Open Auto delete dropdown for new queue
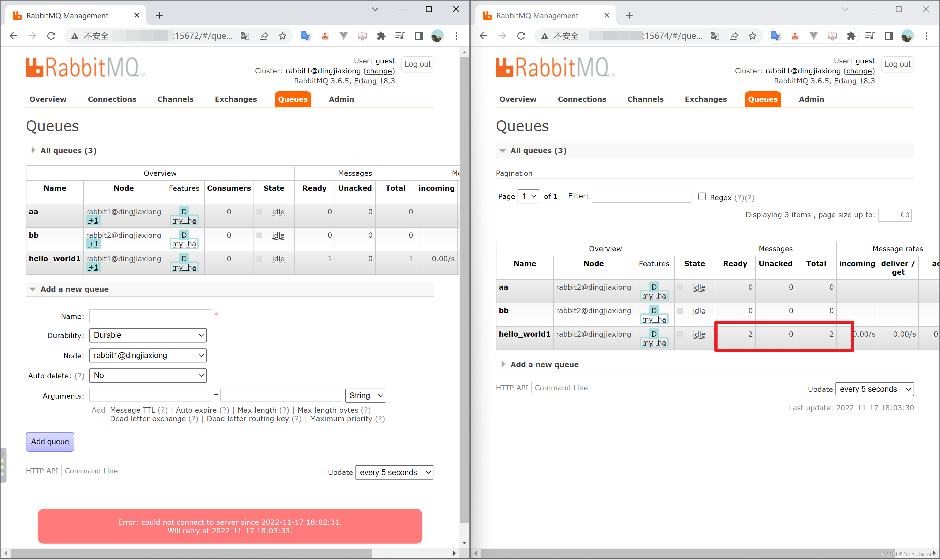Screen dimensions: 940x560 [x=147, y=375]
